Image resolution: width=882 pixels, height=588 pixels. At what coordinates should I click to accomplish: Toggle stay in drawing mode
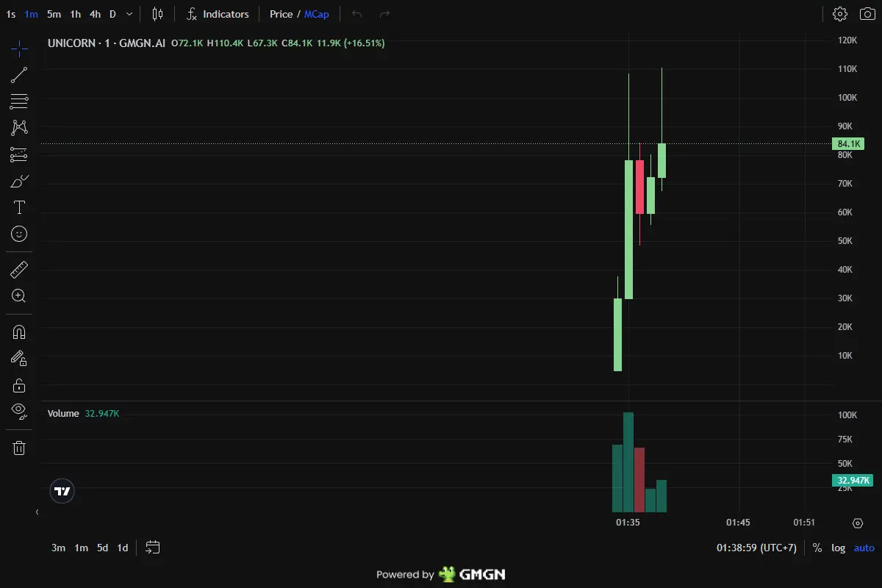[x=19, y=359]
